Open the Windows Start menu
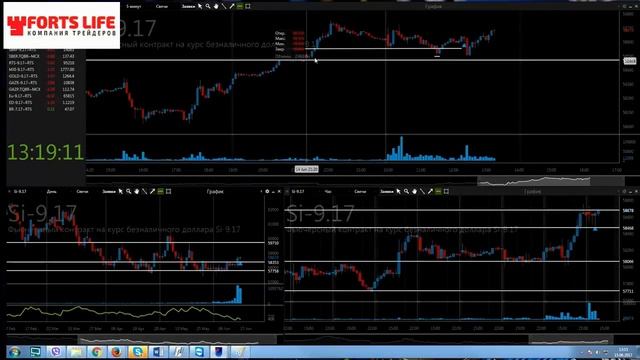This screenshot has height=360, width=640. (x=14, y=351)
